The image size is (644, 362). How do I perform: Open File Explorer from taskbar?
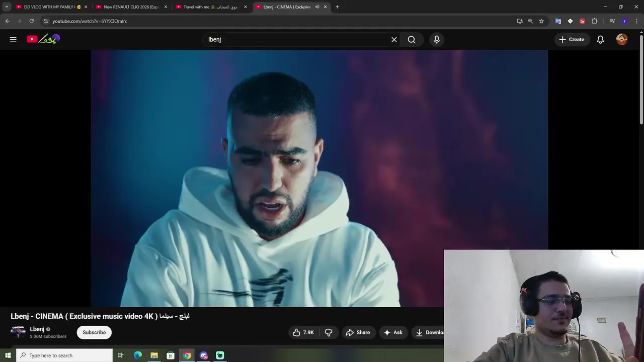[154, 355]
